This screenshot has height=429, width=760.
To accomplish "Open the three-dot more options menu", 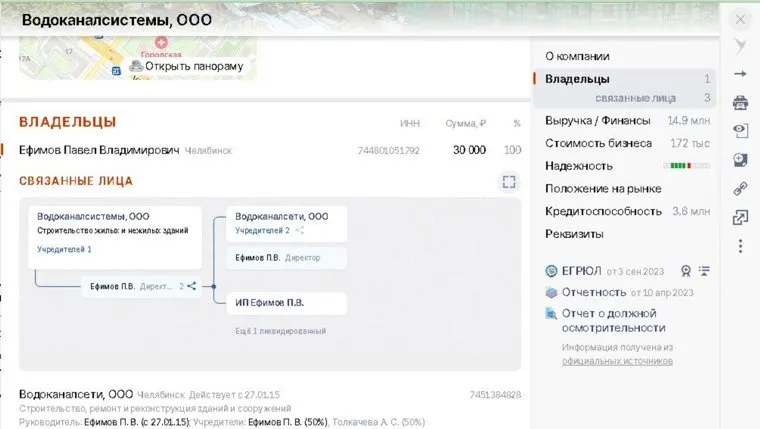I will tap(740, 246).
